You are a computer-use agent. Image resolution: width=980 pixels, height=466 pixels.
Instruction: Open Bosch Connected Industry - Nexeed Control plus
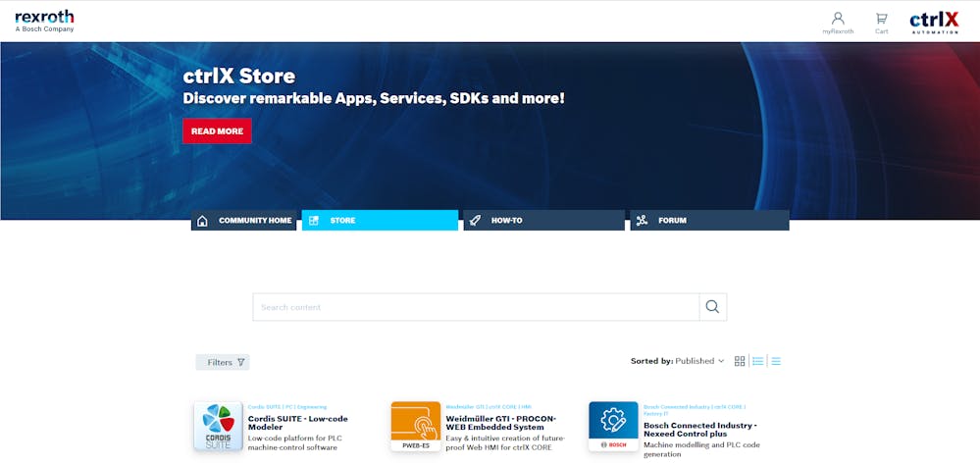point(700,429)
